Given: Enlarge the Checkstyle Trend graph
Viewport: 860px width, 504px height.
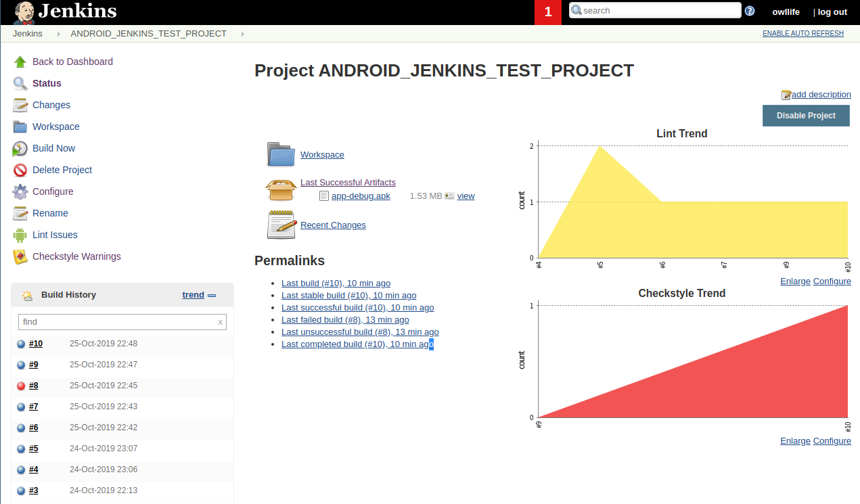Looking at the screenshot, I should click(x=795, y=441).
